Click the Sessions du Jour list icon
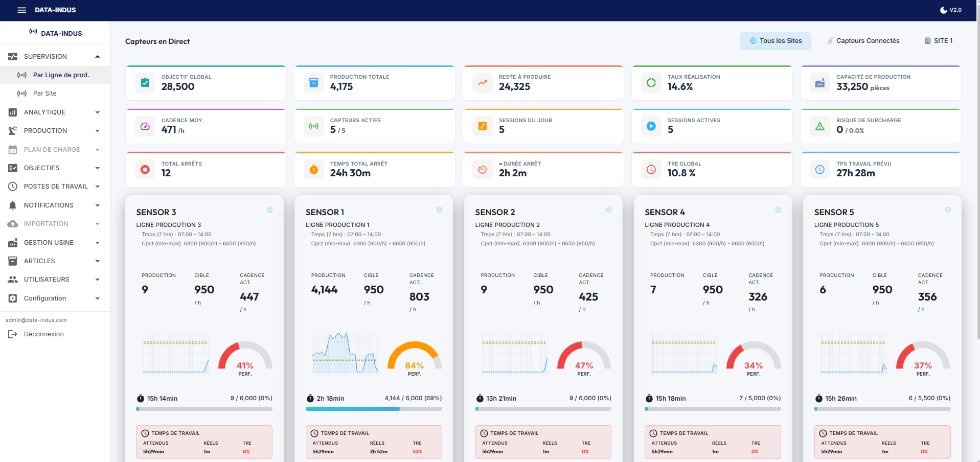Viewport: 980px width, 462px height. tap(483, 126)
